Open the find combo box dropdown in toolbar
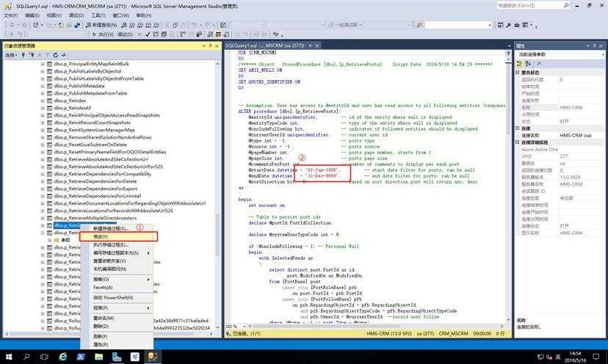Image resolution: width=608 pixels, height=364 pixels. pos(489,25)
